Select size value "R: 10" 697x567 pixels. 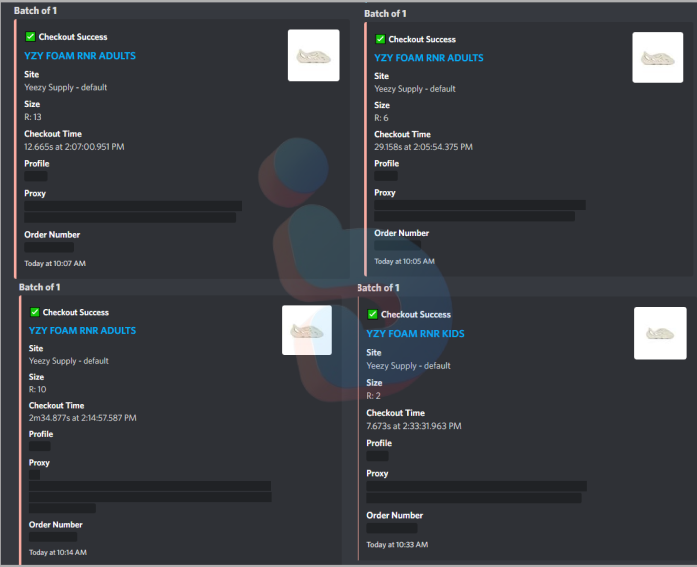38,389
